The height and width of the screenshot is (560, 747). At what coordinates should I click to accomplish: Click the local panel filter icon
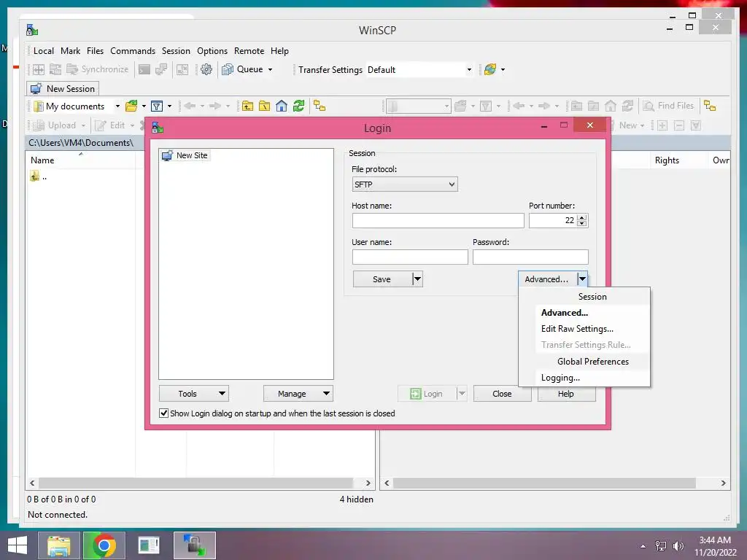[x=157, y=106]
